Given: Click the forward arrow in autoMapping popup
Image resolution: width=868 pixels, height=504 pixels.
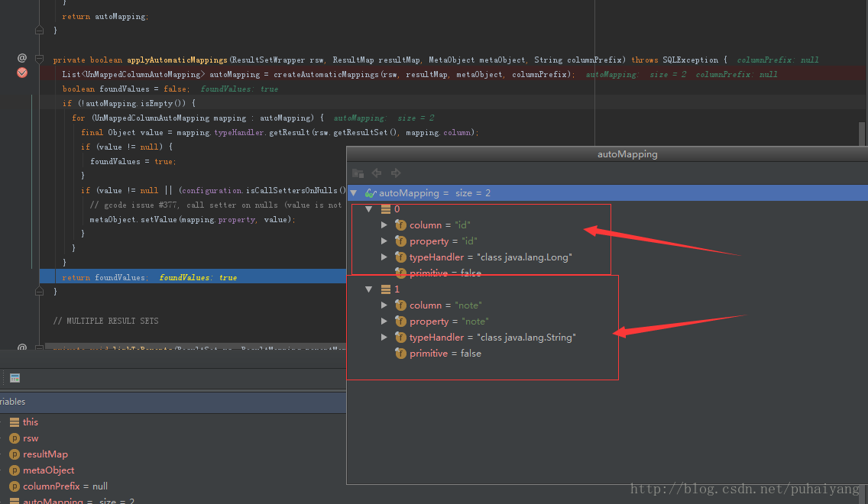Looking at the screenshot, I should click(395, 173).
